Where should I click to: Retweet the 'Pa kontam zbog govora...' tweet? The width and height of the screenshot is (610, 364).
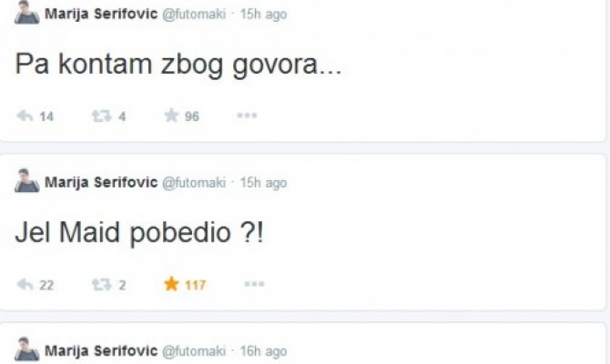101,116
